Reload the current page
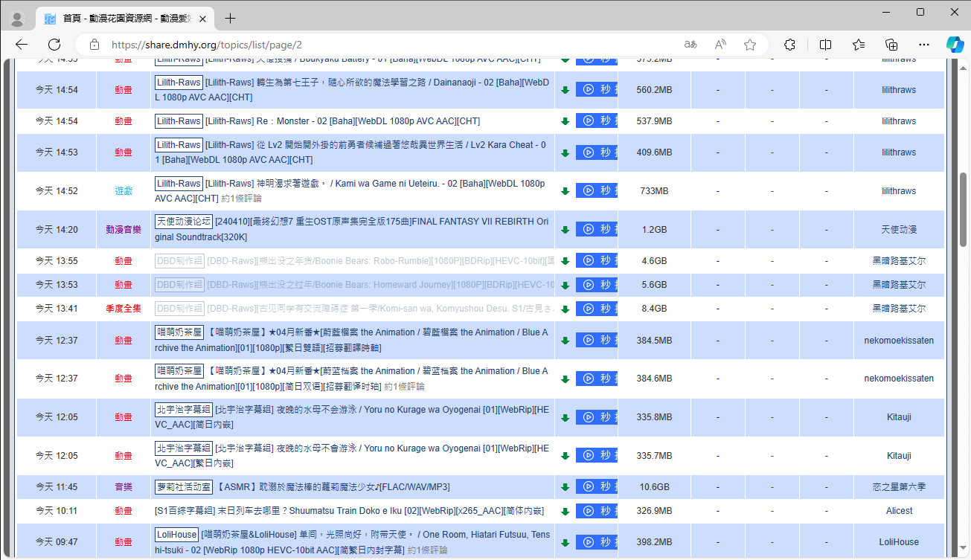971x560 pixels. pyautogui.click(x=54, y=45)
